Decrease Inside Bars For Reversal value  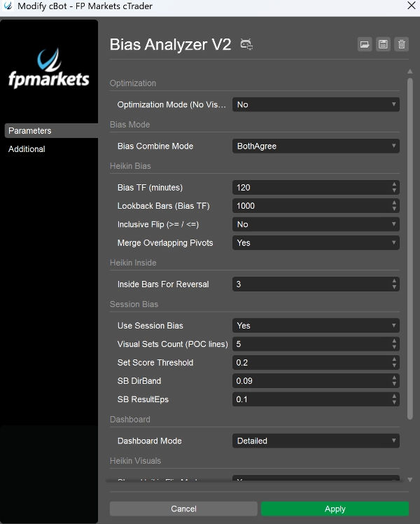click(394, 287)
